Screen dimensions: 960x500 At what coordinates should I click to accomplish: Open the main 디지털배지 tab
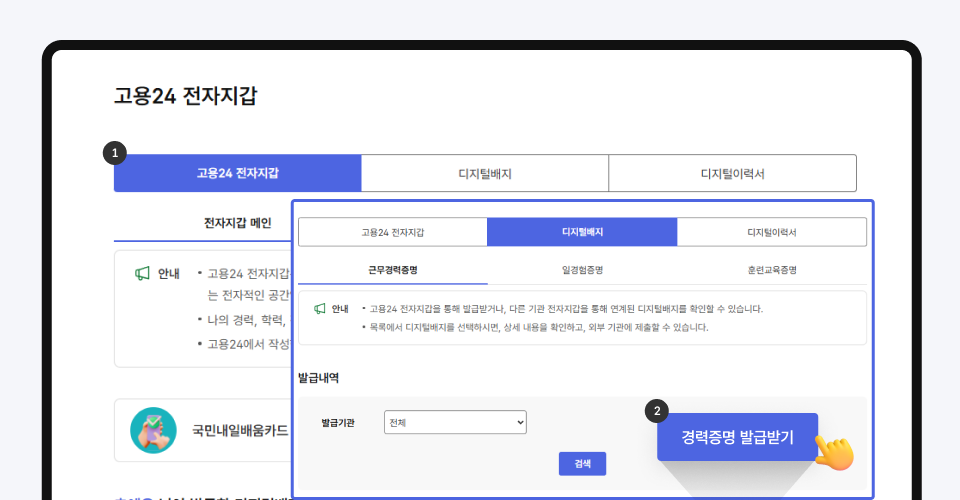click(x=485, y=173)
